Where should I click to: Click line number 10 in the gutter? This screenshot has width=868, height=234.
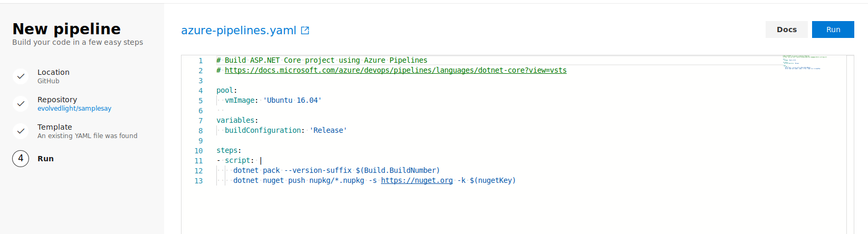click(198, 151)
